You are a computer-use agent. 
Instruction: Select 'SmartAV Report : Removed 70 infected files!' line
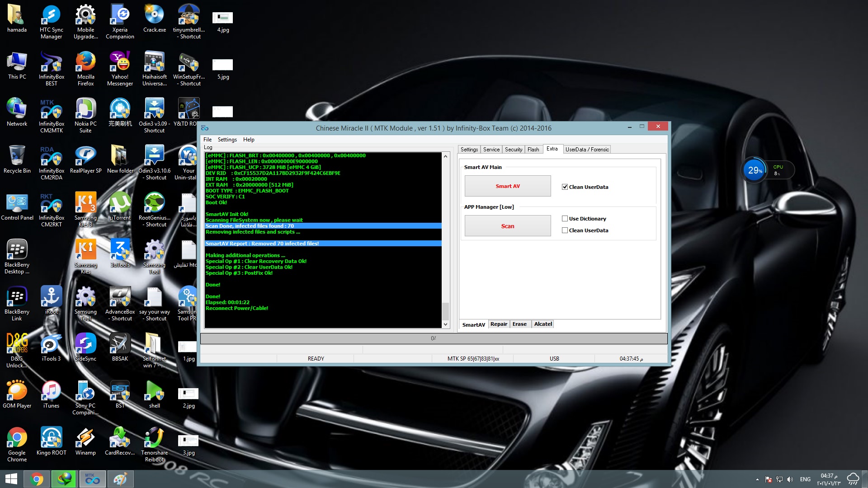(x=323, y=244)
